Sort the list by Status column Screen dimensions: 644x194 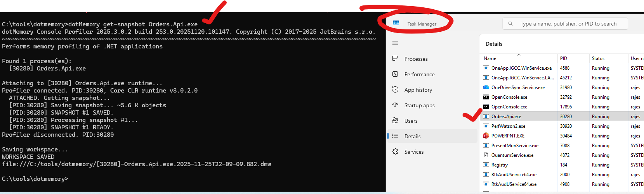click(598, 58)
